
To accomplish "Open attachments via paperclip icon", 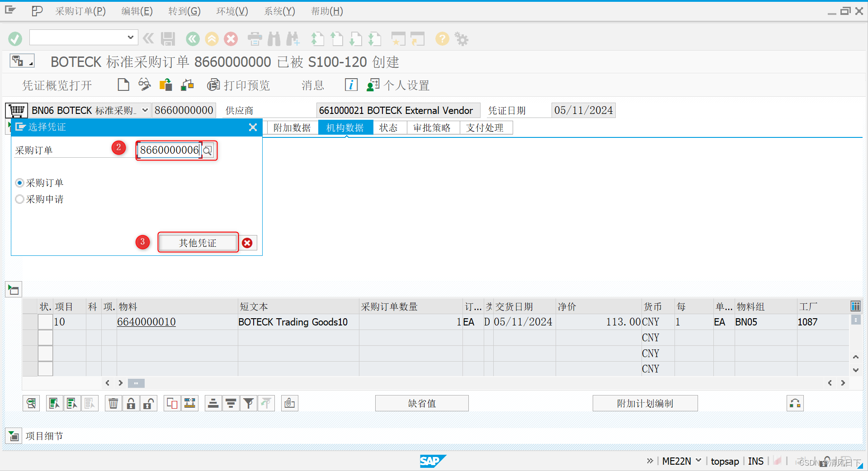I will pos(289,403).
